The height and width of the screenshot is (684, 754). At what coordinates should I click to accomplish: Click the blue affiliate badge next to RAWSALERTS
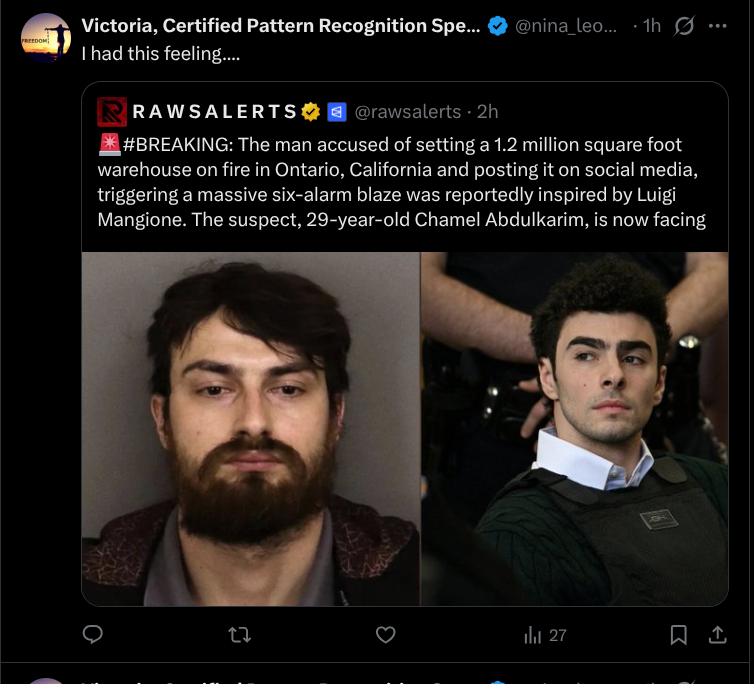click(337, 111)
